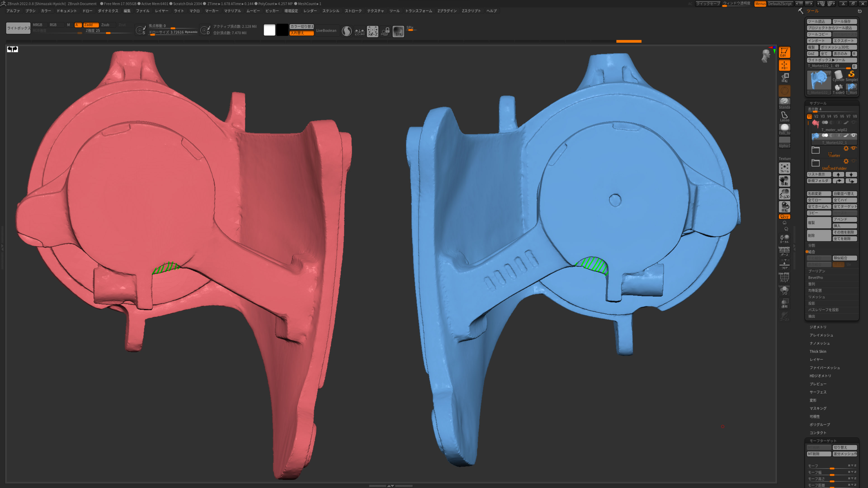Image resolution: width=868 pixels, height=488 pixels.
Task: Expand the Boolean (ブーリアン) section
Action: pyautogui.click(x=816, y=271)
